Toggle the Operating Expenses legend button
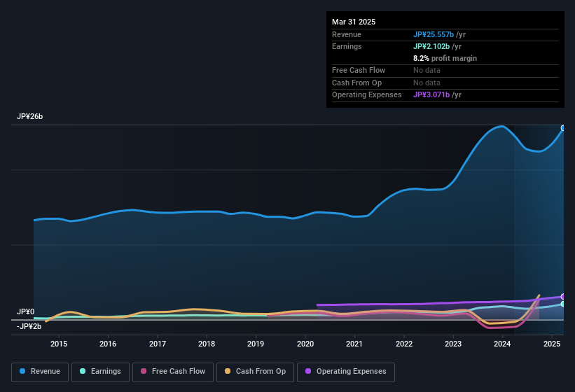Screen dimensions: 575x392 pos(345,372)
